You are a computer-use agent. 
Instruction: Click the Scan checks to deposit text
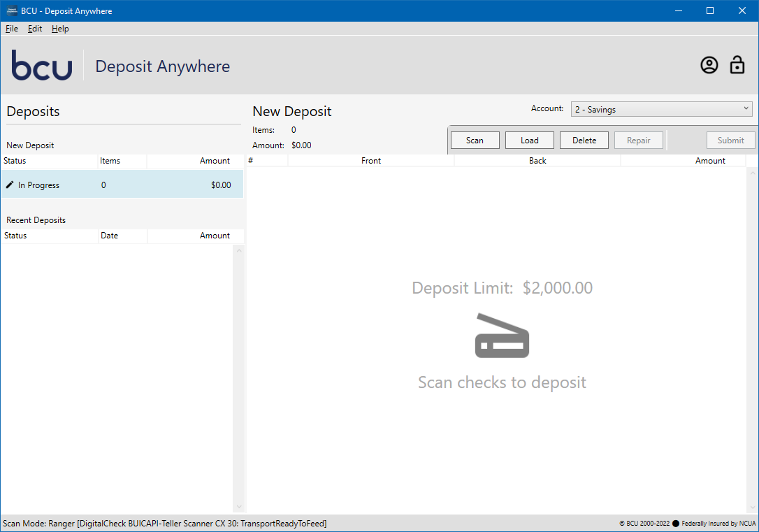(502, 382)
